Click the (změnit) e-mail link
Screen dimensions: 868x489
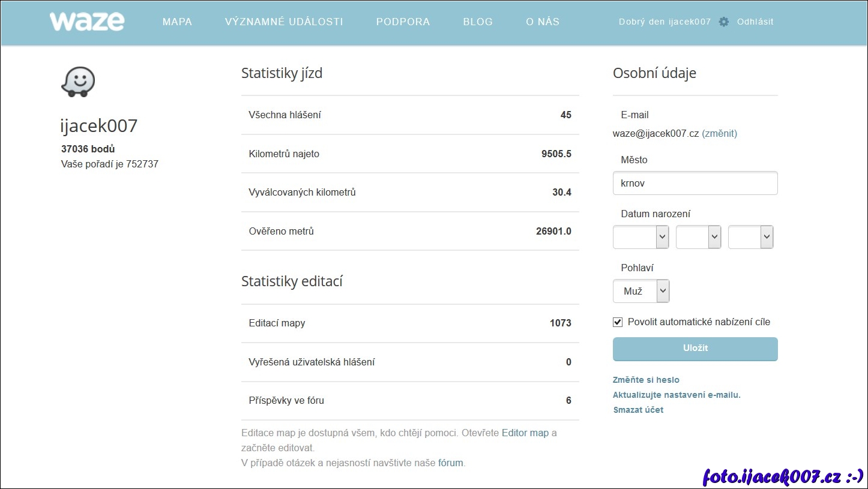719,134
